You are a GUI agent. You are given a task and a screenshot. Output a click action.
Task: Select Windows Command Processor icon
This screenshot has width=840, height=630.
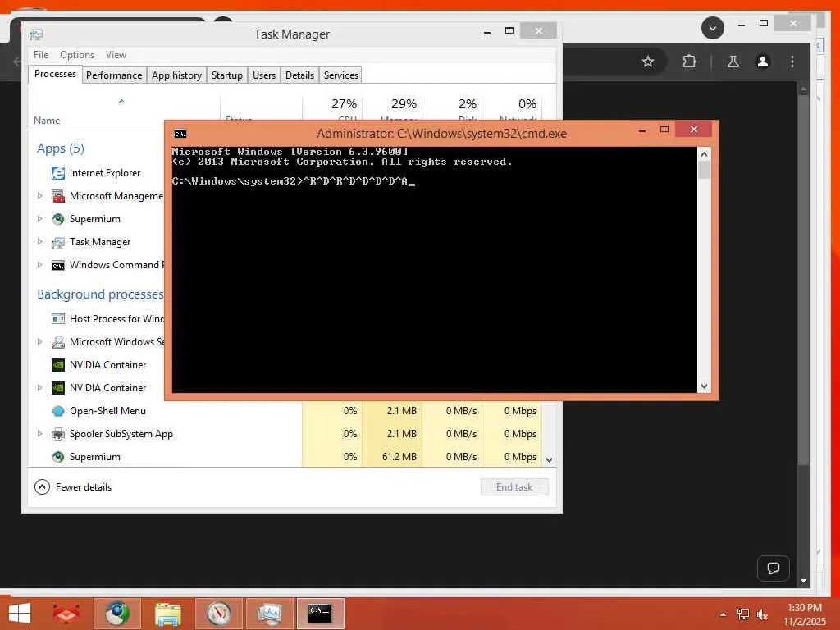58,265
